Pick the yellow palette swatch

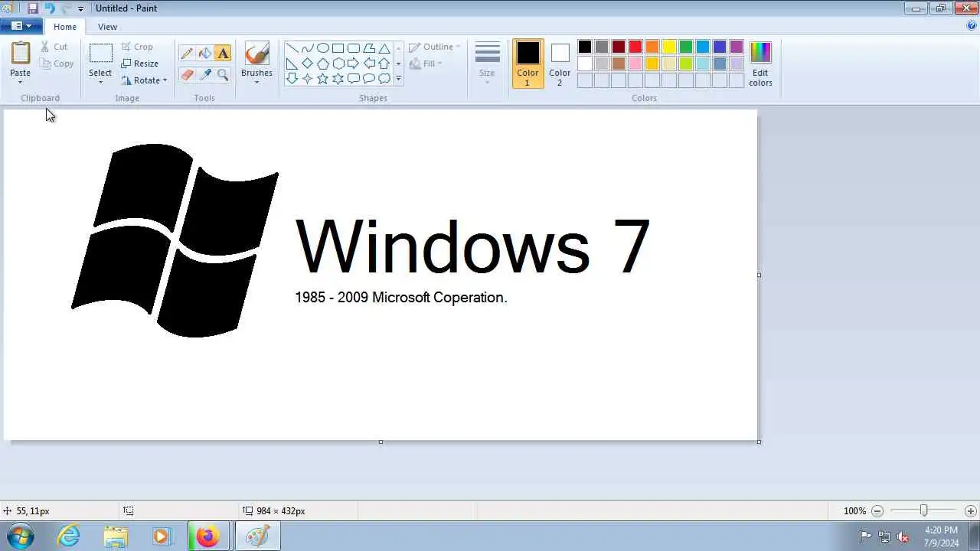coord(669,47)
